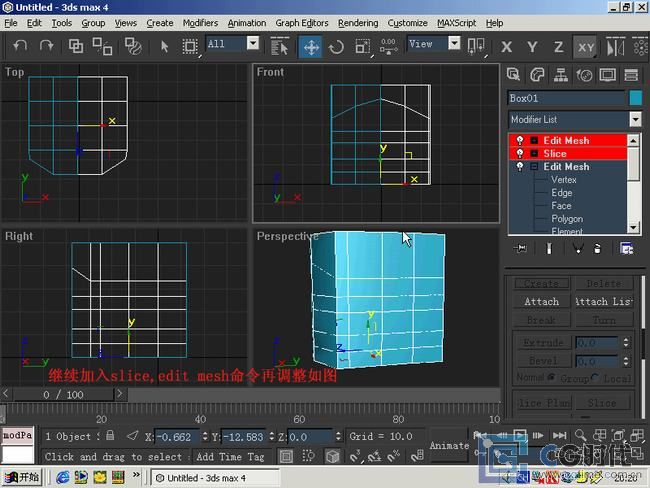Click modifier stack scroll down arrow
The width and height of the screenshot is (650, 488).
633,227
